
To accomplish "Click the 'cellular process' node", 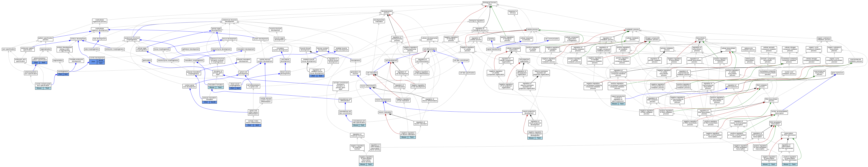I will click(532, 30).
